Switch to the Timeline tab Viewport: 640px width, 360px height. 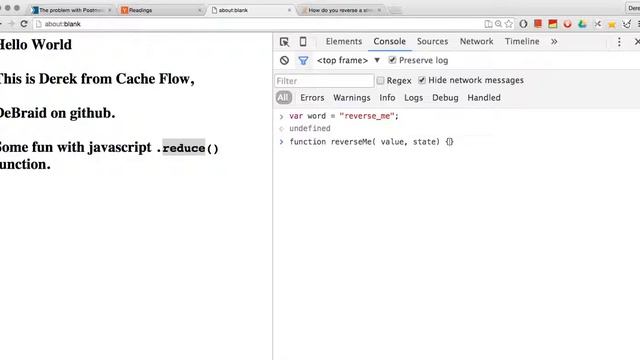[522, 42]
